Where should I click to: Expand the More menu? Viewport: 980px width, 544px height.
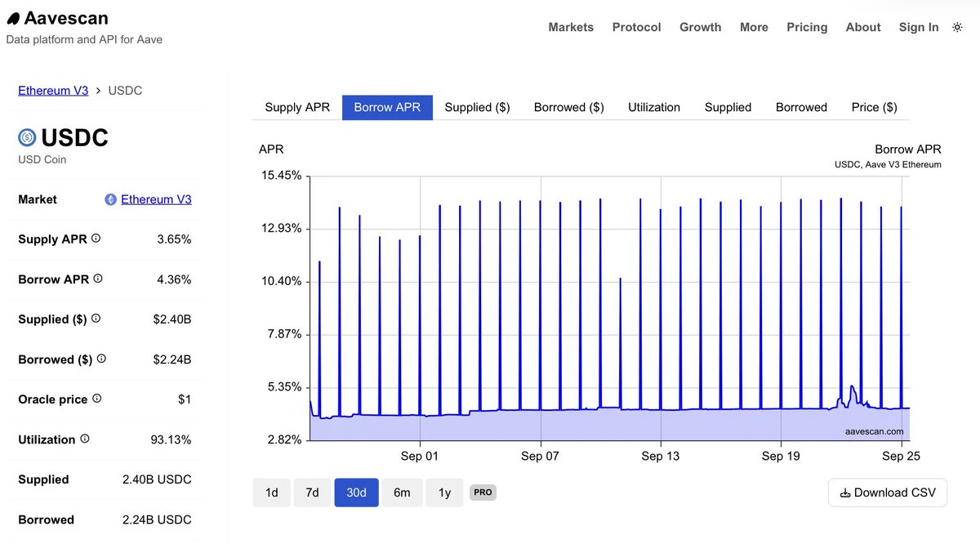pos(754,27)
